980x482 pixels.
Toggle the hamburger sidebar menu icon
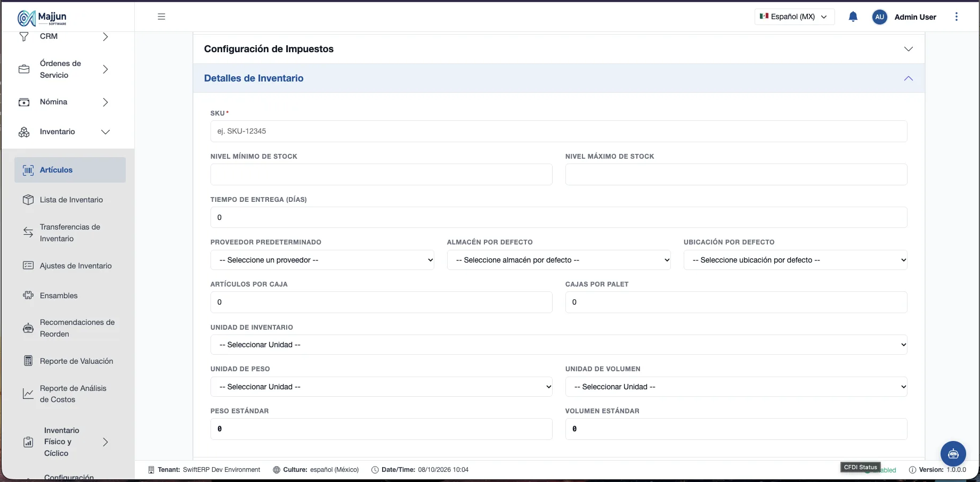pyautogui.click(x=161, y=17)
